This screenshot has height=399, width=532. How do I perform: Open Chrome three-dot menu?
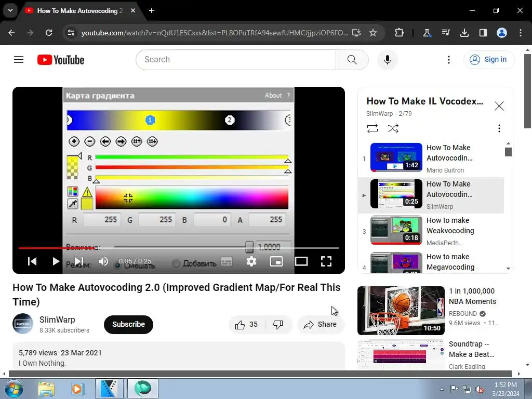pos(521,33)
